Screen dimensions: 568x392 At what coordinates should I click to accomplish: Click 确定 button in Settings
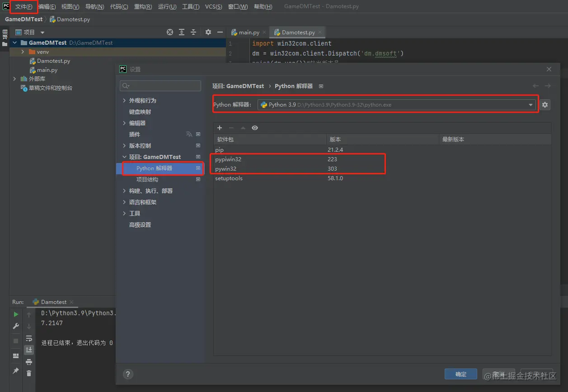point(461,374)
